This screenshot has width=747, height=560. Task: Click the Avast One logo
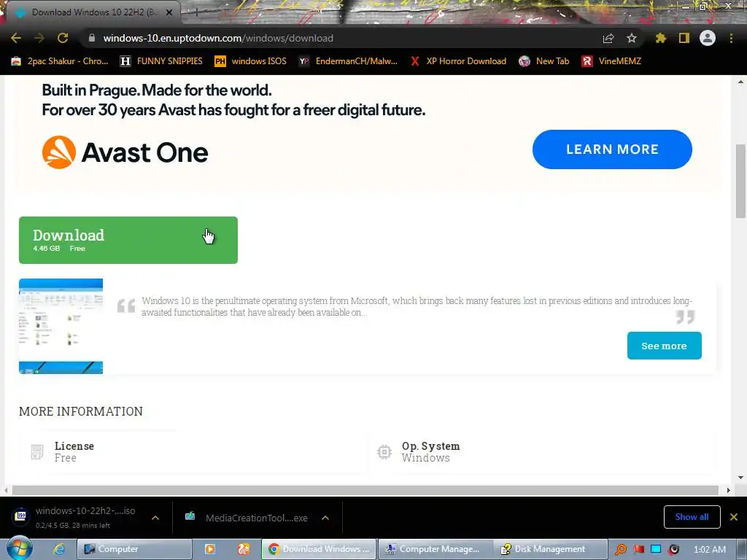click(x=125, y=152)
